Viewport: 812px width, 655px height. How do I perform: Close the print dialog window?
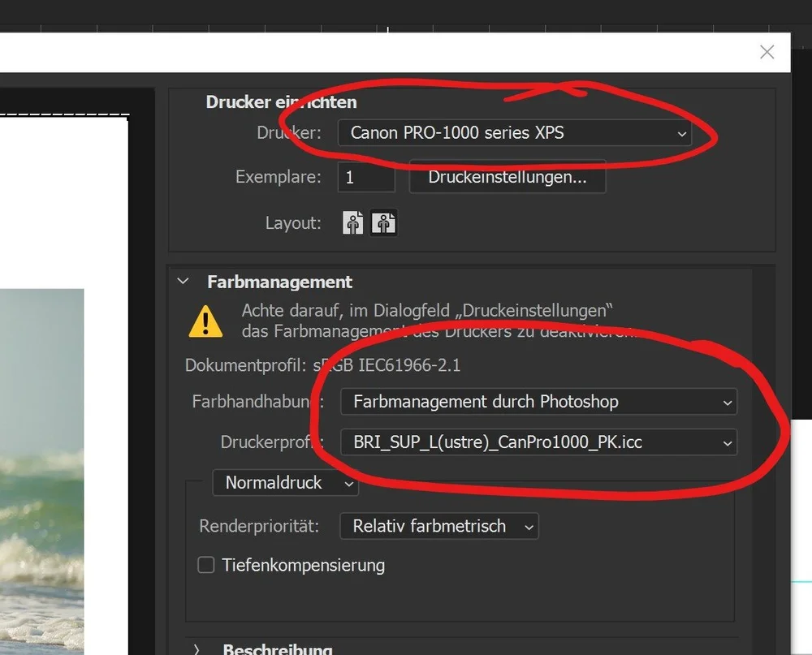click(x=767, y=52)
